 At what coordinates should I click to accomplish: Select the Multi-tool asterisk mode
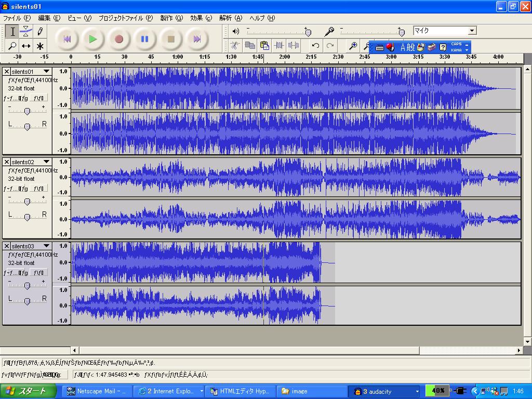pyautogui.click(x=39, y=46)
